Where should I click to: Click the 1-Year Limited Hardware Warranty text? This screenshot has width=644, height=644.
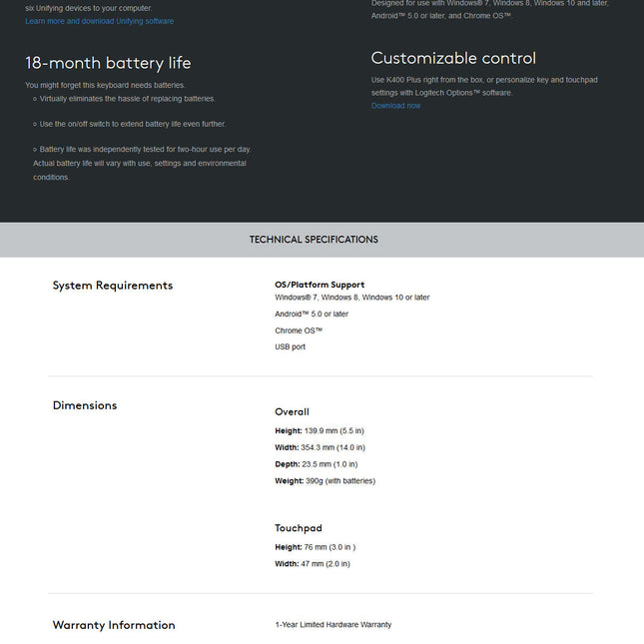333,625
